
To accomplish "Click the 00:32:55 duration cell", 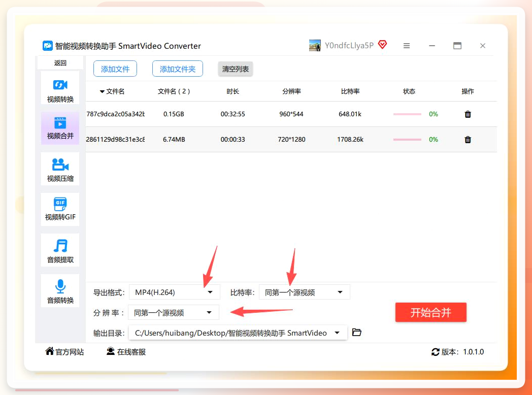I will (x=232, y=114).
